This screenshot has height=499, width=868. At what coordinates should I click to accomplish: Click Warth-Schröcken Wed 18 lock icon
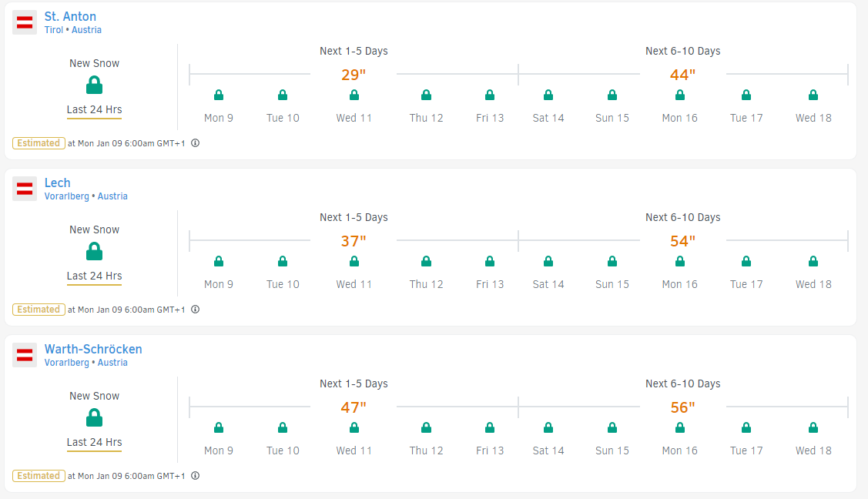click(813, 428)
